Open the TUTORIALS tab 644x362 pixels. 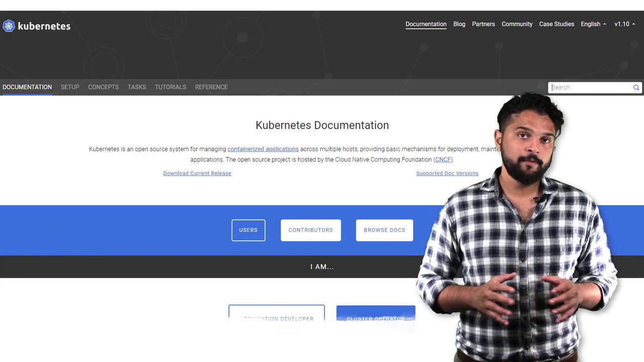170,87
